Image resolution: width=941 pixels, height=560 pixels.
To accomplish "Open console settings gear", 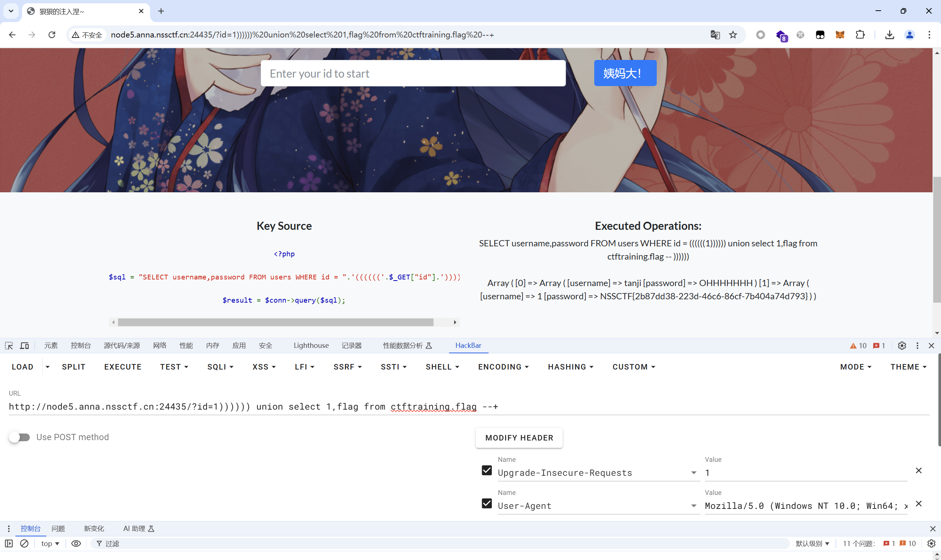I will pos(931,543).
